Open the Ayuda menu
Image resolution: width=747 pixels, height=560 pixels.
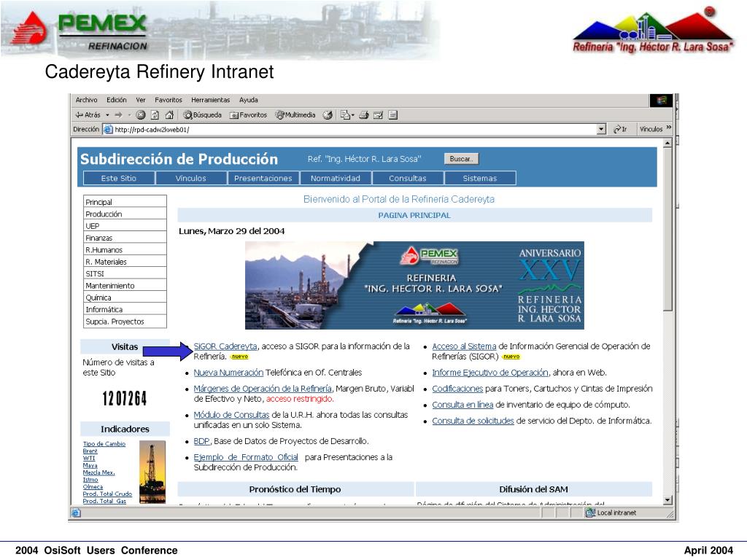tap(248, 100)
